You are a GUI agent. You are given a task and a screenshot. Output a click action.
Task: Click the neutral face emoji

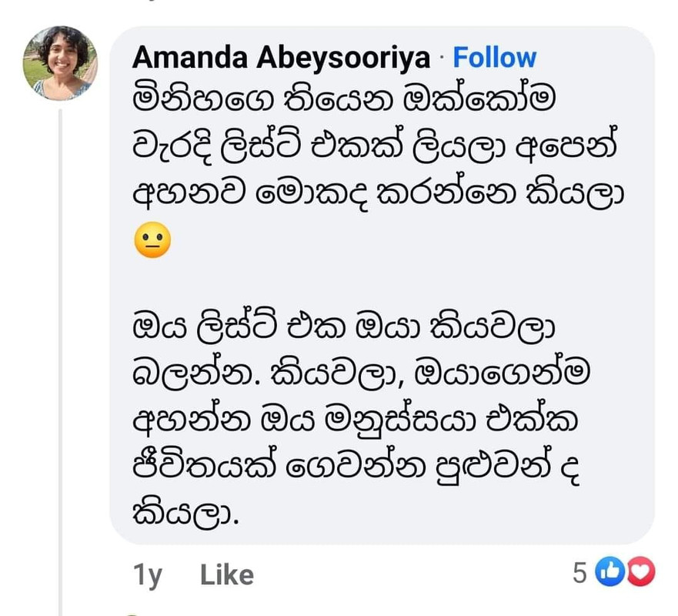point(152,240)
